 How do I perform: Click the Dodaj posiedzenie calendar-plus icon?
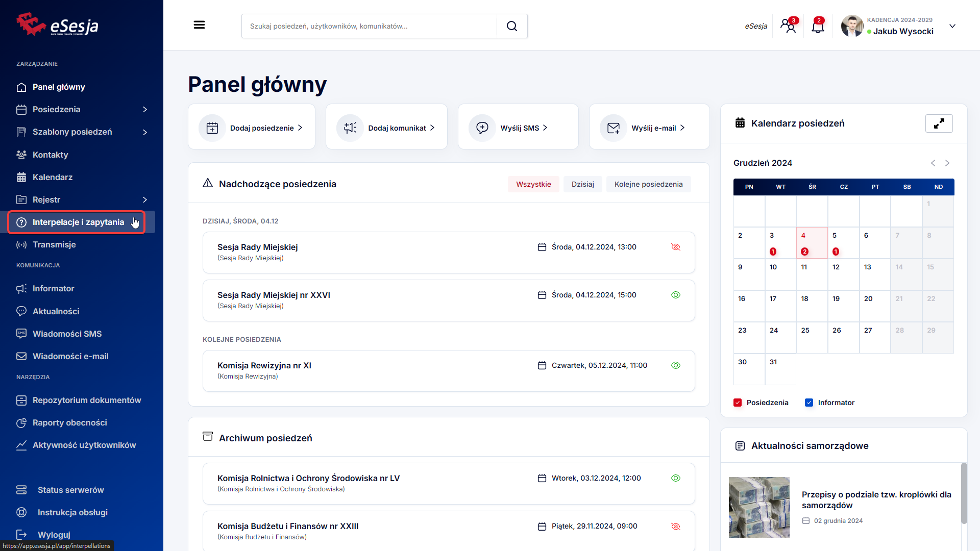point(212,128)
